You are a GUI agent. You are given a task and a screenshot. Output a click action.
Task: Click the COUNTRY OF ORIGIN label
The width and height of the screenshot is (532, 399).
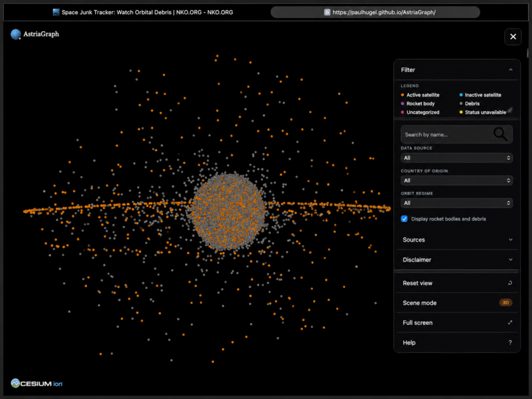[424, 171]
